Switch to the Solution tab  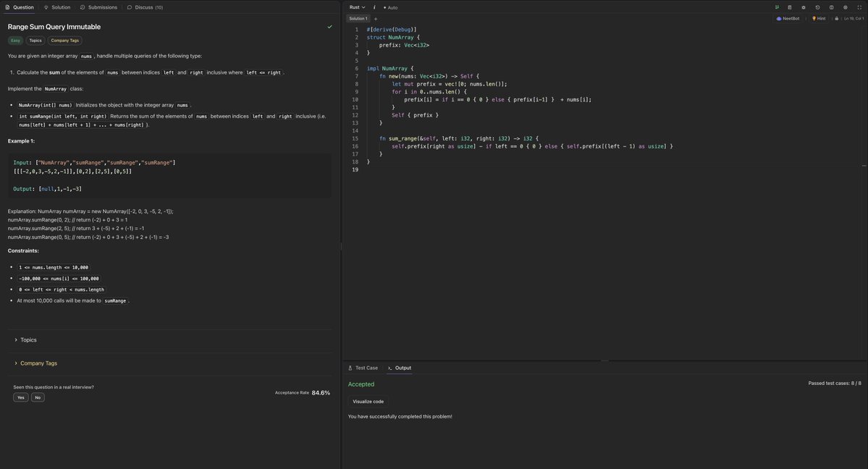click(x=57, y=7)
